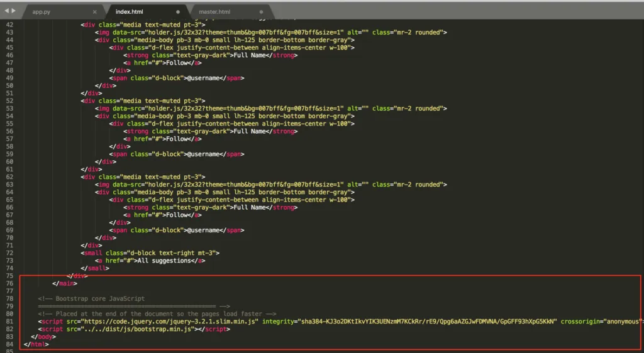Click the unsaved dot on master.html tab
644x353 pixels.
[261, 12]
